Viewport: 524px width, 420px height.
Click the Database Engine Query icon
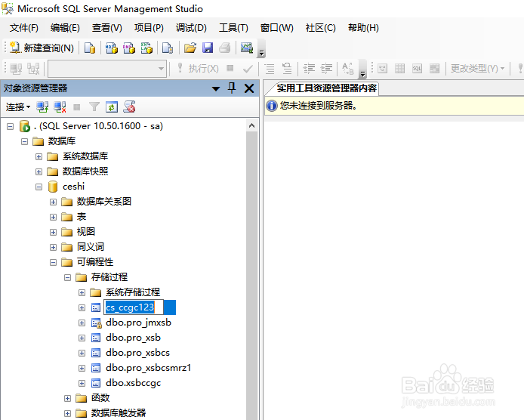pyautogui.click(x=90, y=48)
